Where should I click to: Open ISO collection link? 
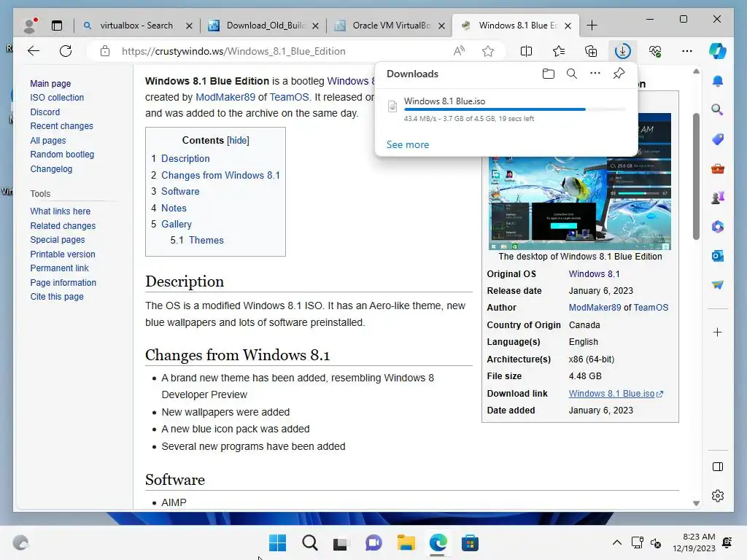click(x=57, y=97)
